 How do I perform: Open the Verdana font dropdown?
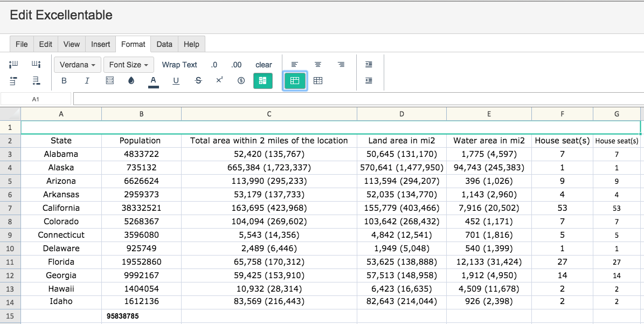coord(78,65)
